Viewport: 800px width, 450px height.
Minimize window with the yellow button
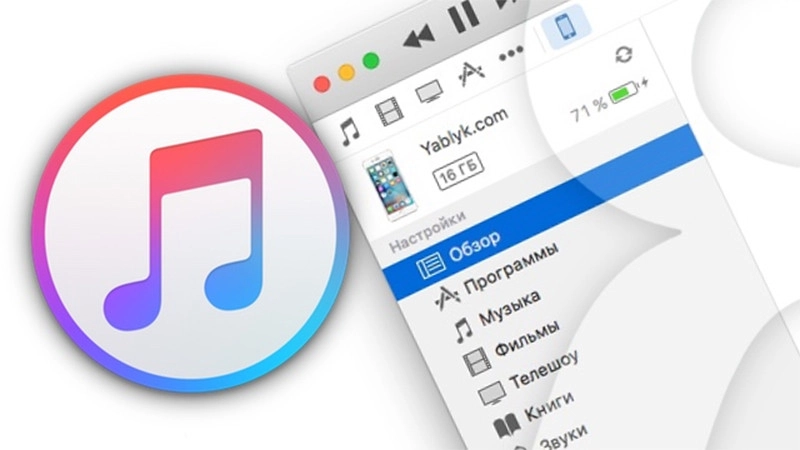point(346,72)
